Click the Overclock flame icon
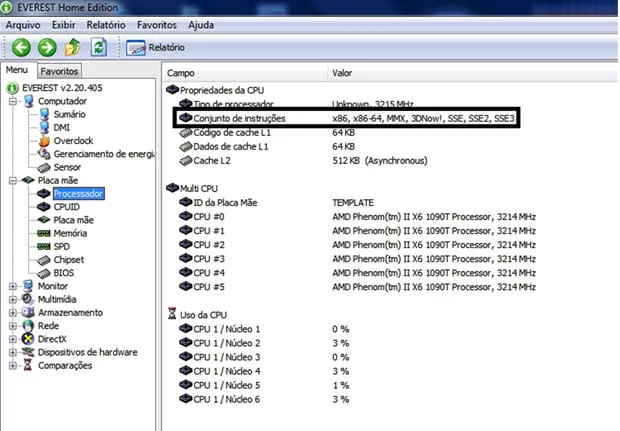This screenshot has height=431, width=620. pyautogui.click(x=44, y=140)
